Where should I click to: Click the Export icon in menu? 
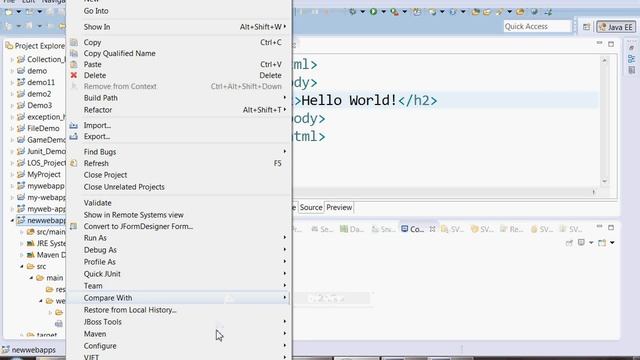coord(73,136)
